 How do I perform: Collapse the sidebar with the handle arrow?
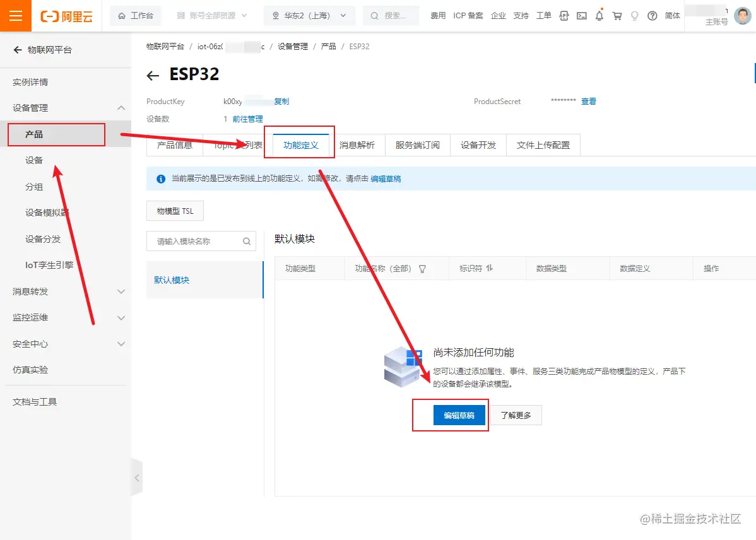[137, 478]
